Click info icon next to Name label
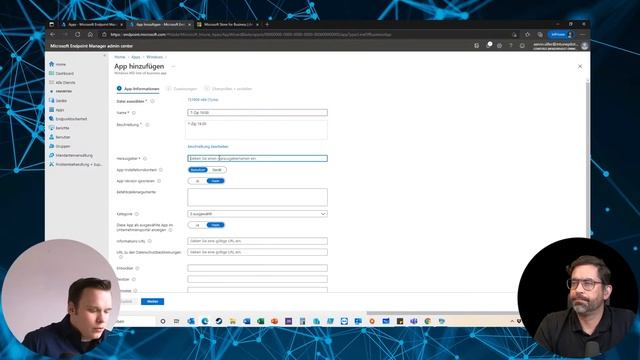640x360 pixels. 133,113
